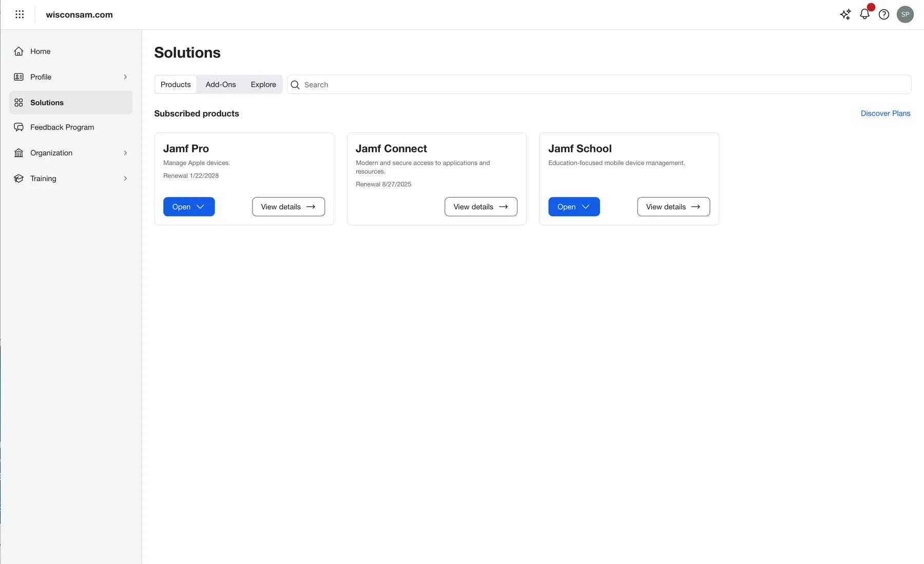View details for Jamf Connect
The image size is (924, 564).
point(481,206)
